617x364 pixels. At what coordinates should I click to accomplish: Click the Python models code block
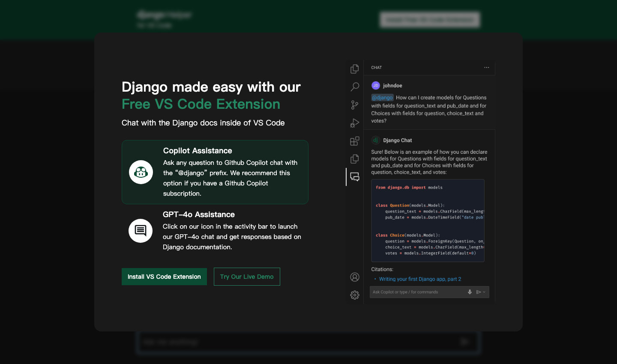tap(428, 221)
